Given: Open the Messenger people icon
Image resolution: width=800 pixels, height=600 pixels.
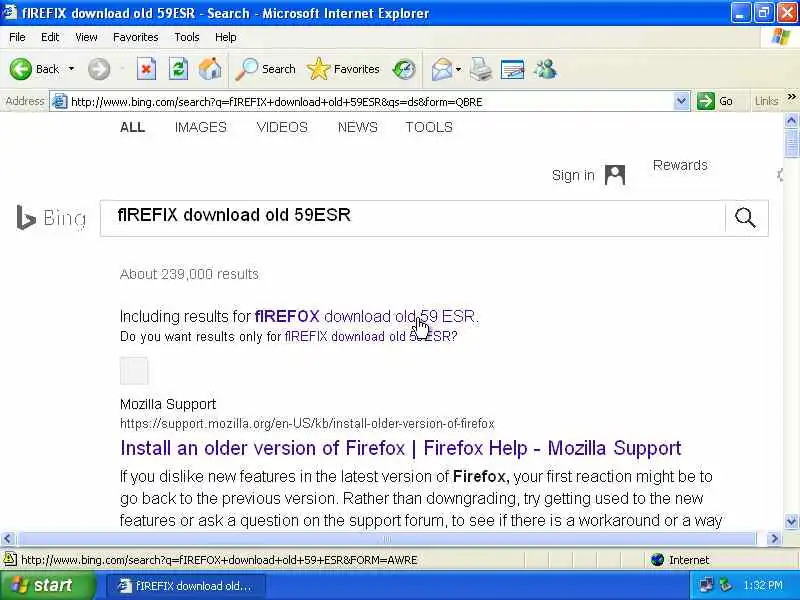Looking at the screenshot, I should [545, 69].
